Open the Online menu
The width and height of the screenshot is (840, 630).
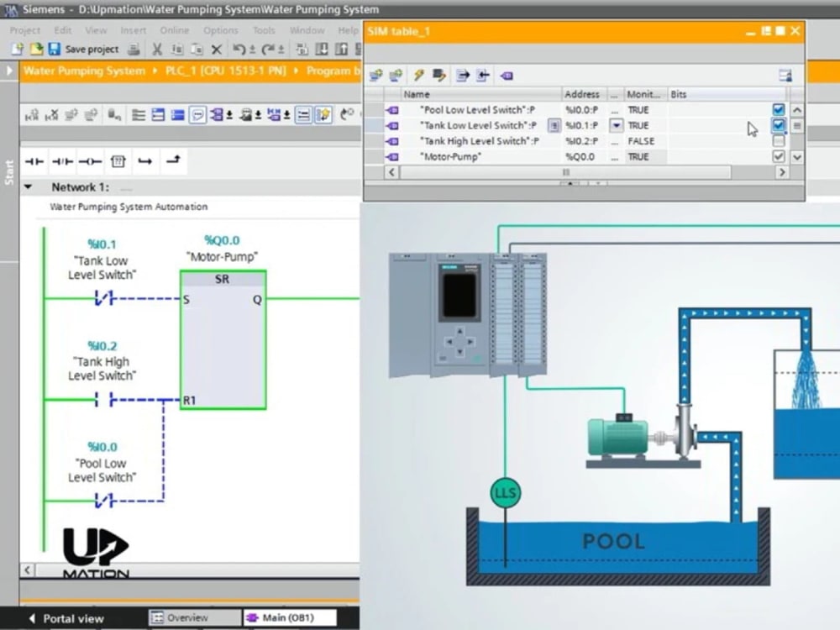pos(174,30)
